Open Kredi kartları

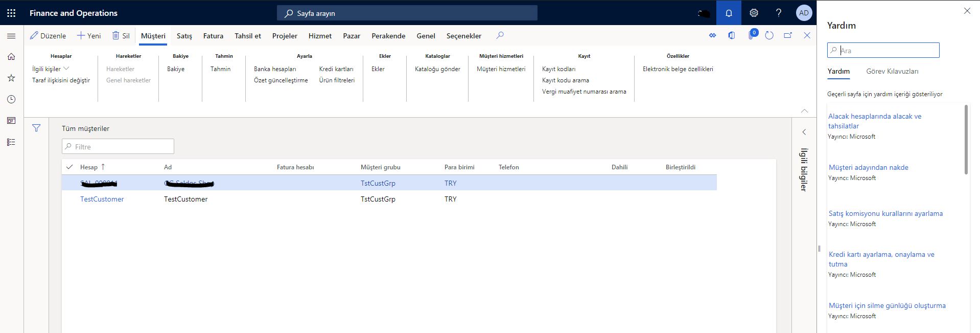pyautogui.click(x=336, y=69)
